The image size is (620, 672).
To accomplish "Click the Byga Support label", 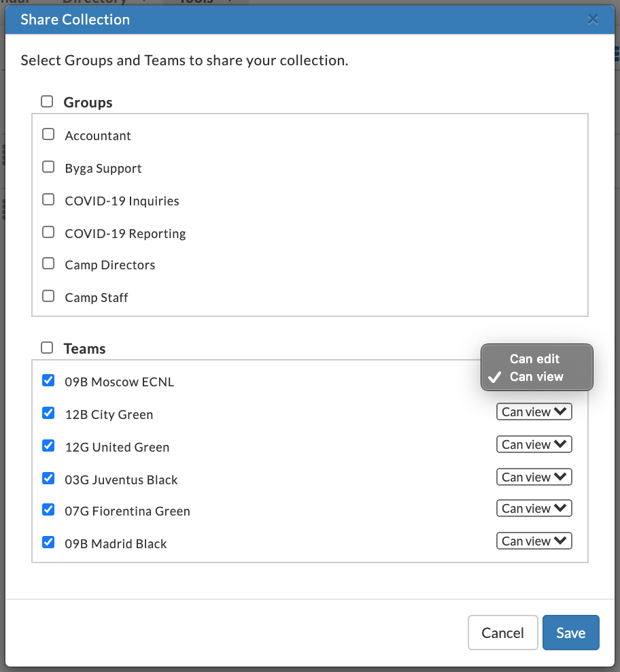I will (103, 169).
